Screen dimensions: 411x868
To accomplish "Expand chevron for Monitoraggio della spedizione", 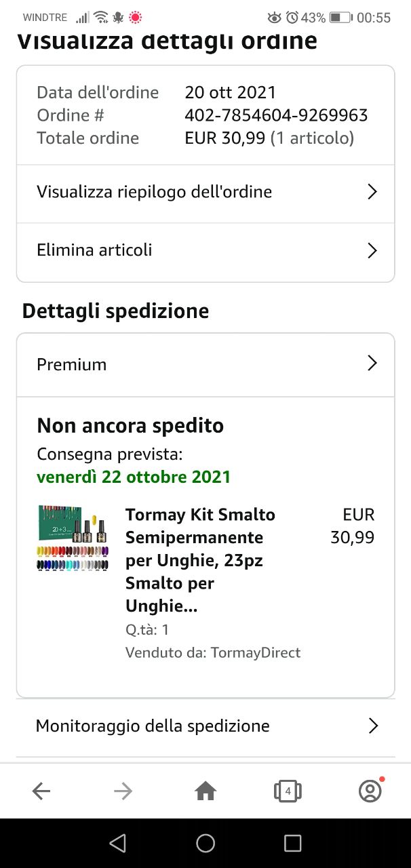I will pos(372,726).
